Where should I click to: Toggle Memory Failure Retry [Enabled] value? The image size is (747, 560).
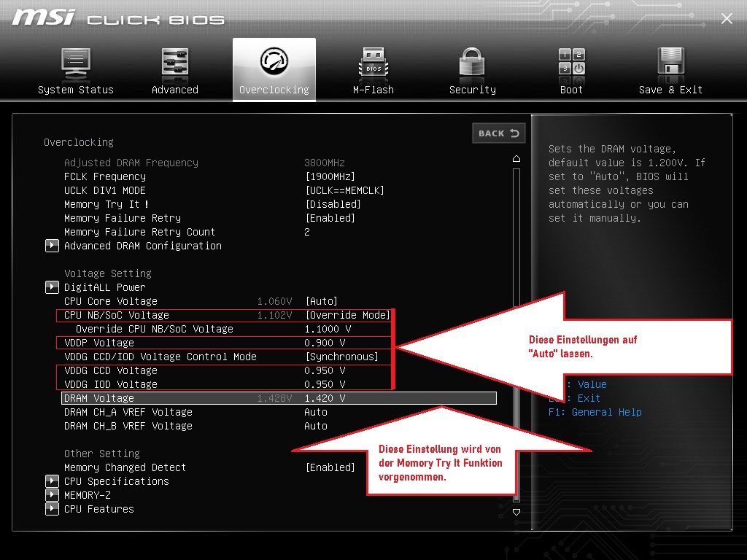click(x=330, y=218)
